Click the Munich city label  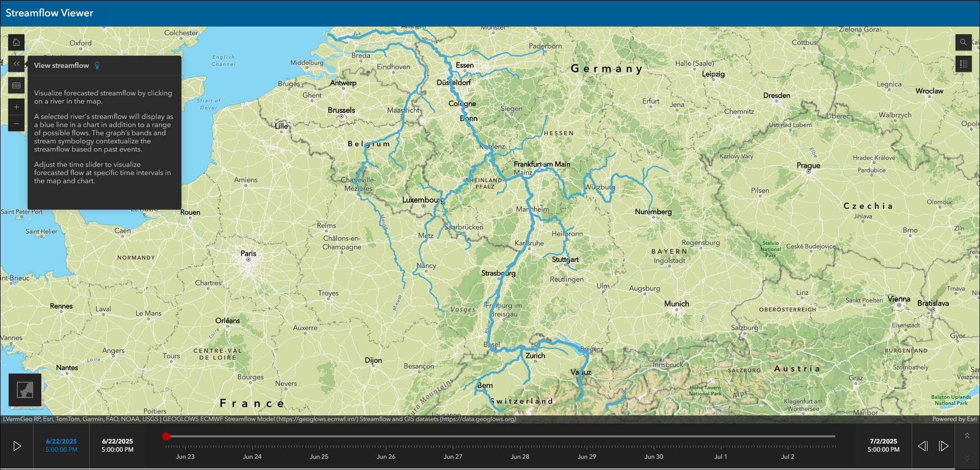pos(677,304)
